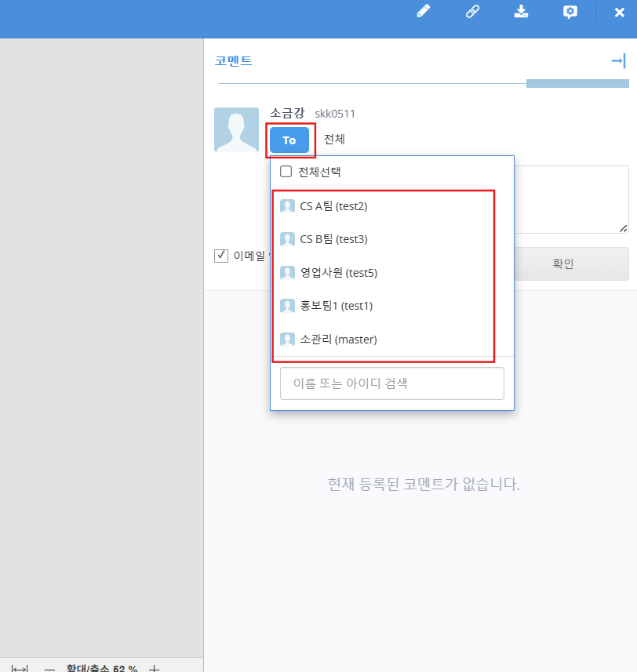
Task: Click the fit-to-width icon
Action: pyautogui.click(x=20, y=668)
